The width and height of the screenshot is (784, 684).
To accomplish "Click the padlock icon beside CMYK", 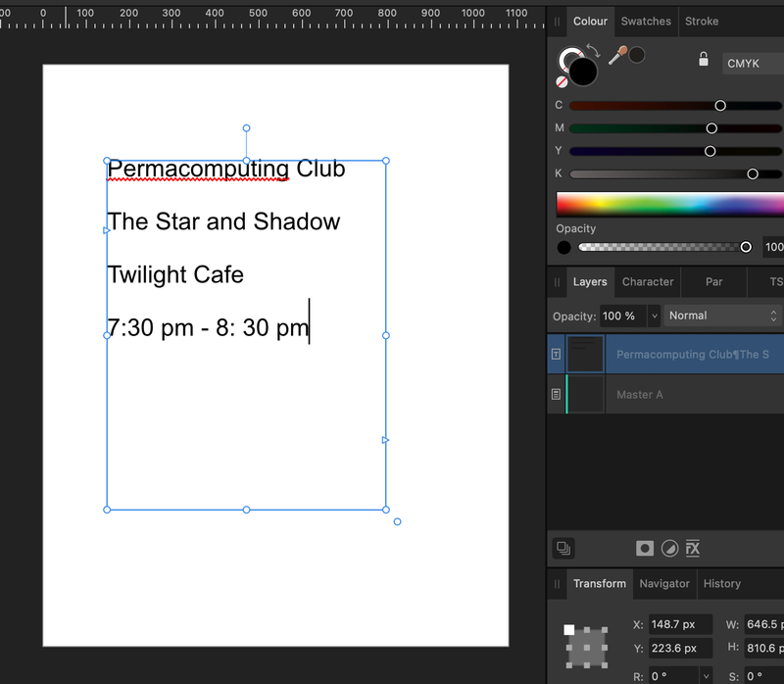I will [703, 60].
